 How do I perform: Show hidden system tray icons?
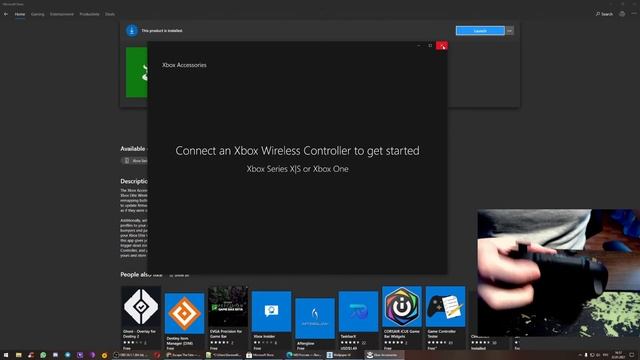(x=580, y=355)
